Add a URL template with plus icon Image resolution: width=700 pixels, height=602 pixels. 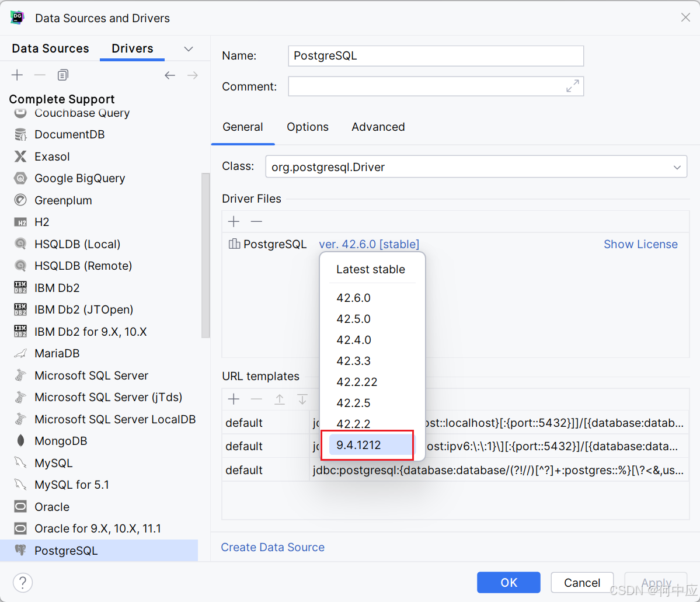click(x=234, y=399)
